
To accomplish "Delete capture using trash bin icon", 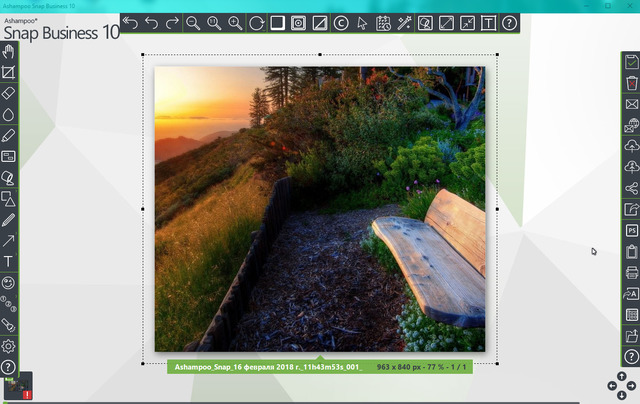I will [631, 82].
